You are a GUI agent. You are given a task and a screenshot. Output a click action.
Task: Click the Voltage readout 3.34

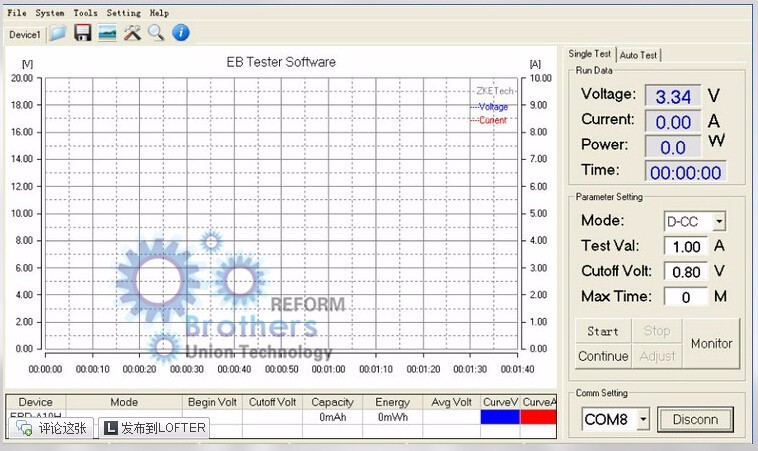[673, 97]
